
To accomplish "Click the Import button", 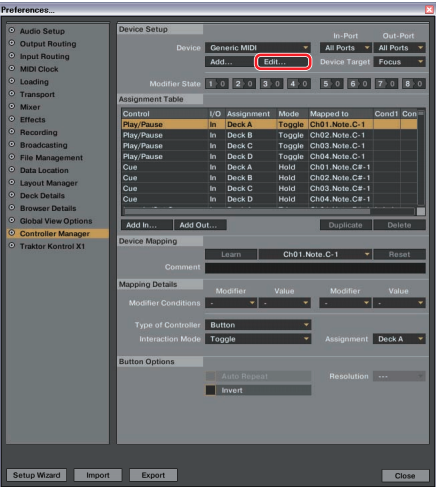I will (x=98, y=475).
